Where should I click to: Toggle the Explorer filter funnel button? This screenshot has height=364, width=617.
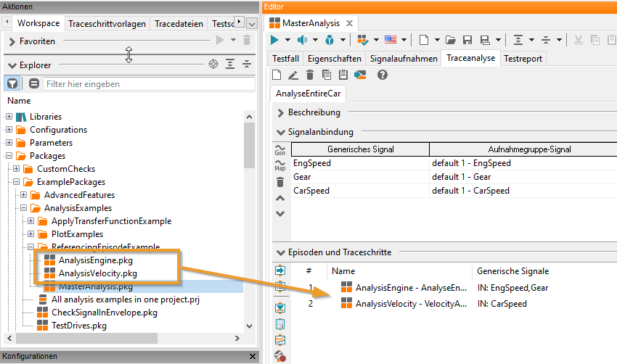pos(12,83)
